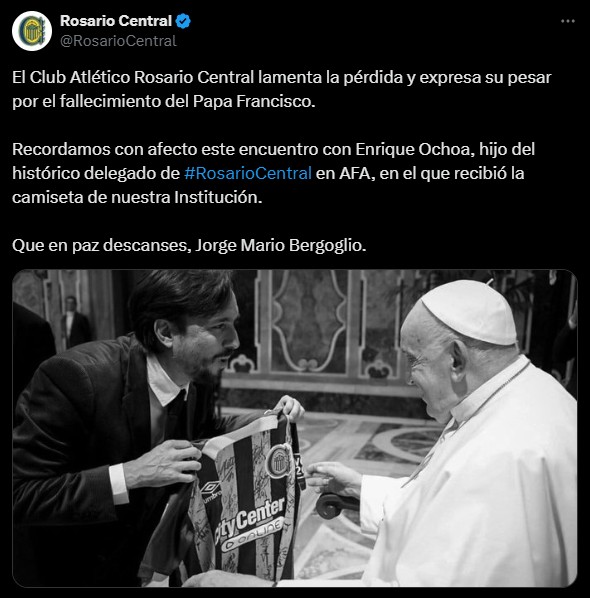Image resolution: width=590 pixels, height=598 pixels.
Task: Click 'Jorge Mario Bergoglio' in the closing line
Action: tap(280, 245)
